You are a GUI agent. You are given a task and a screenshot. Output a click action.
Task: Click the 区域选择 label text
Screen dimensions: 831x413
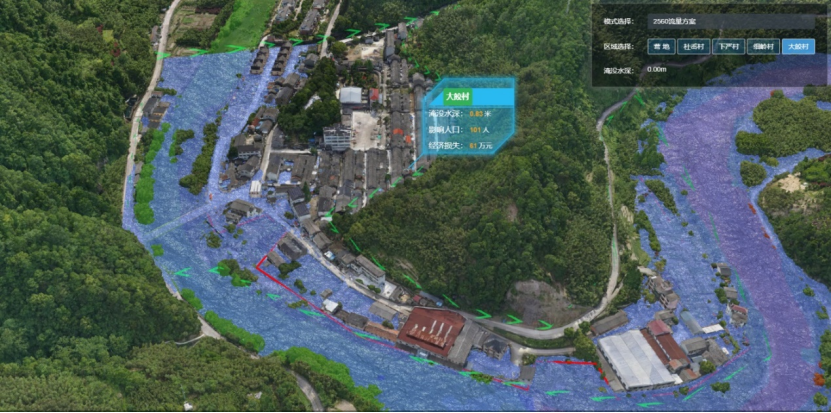pos(620,46)
